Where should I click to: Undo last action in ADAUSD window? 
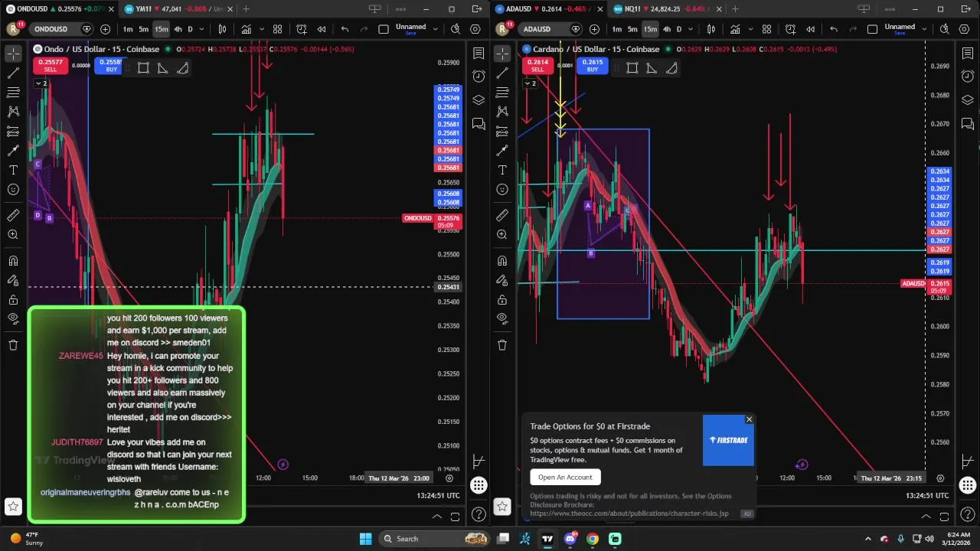pyautogui.click(x=834, y=29)
